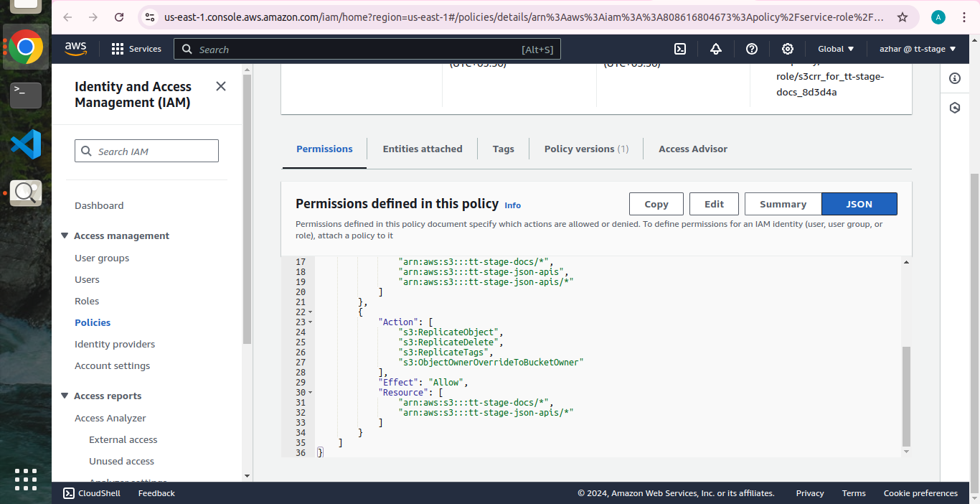Image resolution: width=980 pixels, height=504 pixels.
Task: Click the AWS logo home icon
Action: click(x=75, y=49)
